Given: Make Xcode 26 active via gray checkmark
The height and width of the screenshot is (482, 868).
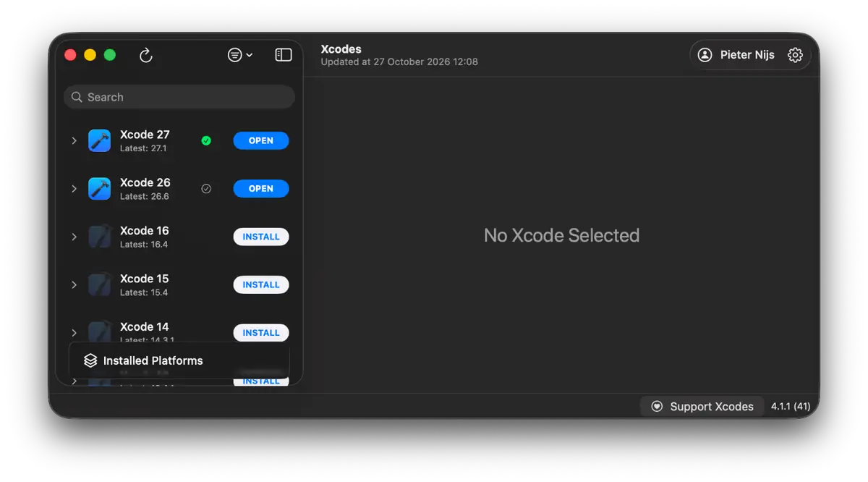Looking at the screenshot, I should coord(206,188).
